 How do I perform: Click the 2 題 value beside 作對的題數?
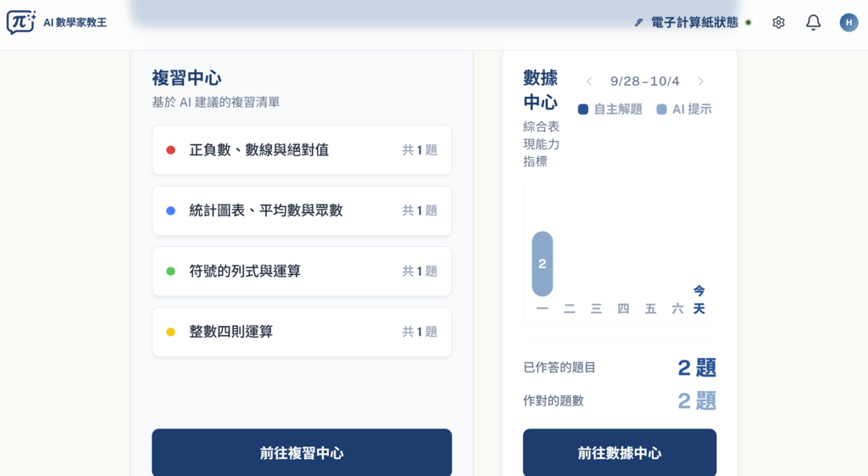[697, 401]
